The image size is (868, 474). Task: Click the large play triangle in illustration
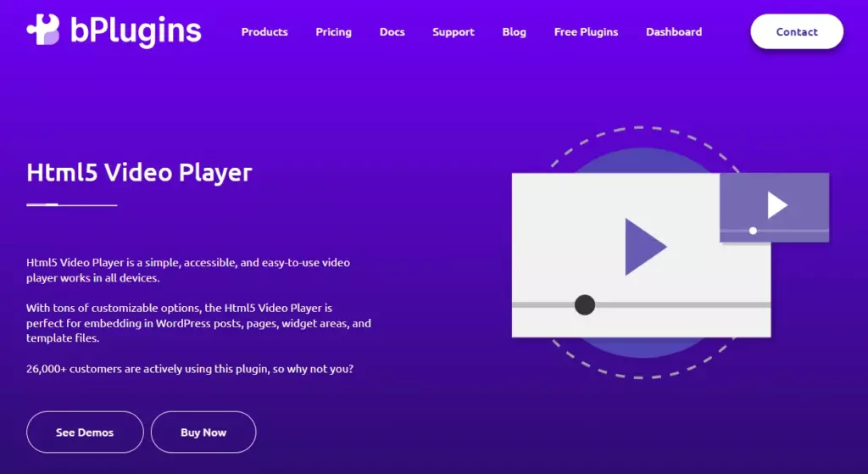pyautogui.click(x=645, y=247)
